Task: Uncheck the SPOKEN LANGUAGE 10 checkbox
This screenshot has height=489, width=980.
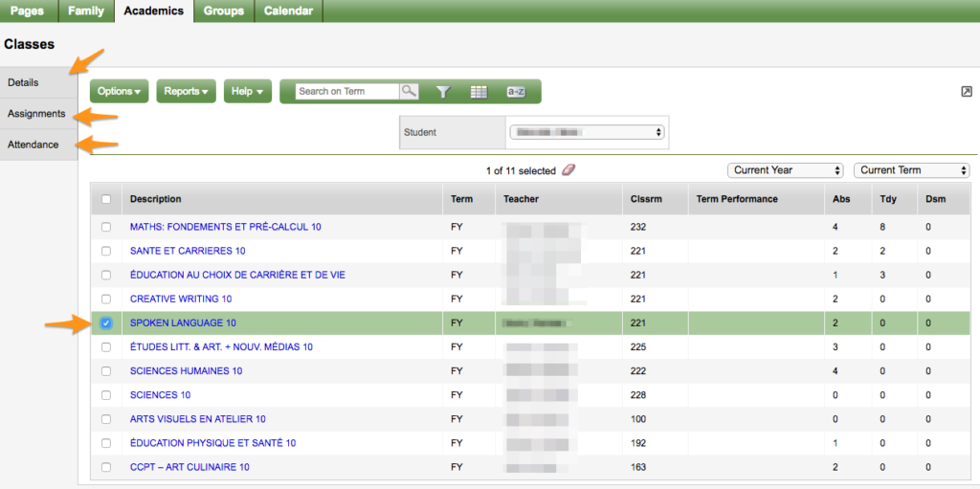Action: pyautogui.click(x=106, y=323)
